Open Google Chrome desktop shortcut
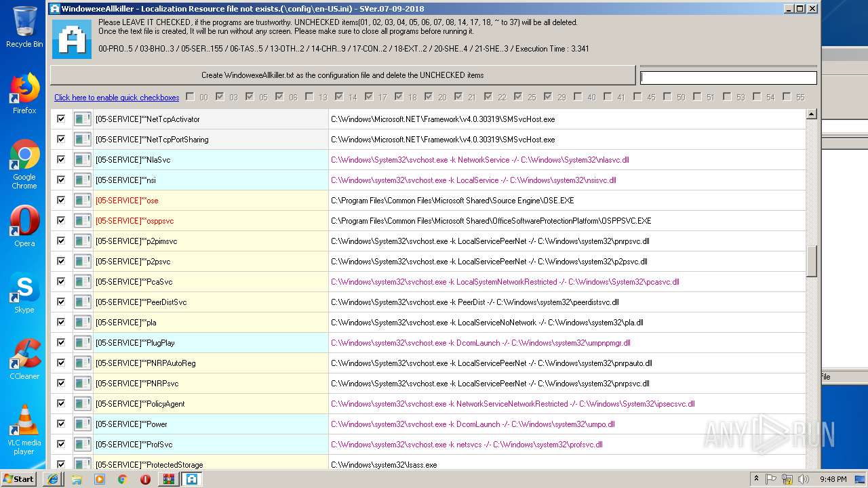The image size is (868, 488). pyautogui.click(x=24, y=165)
